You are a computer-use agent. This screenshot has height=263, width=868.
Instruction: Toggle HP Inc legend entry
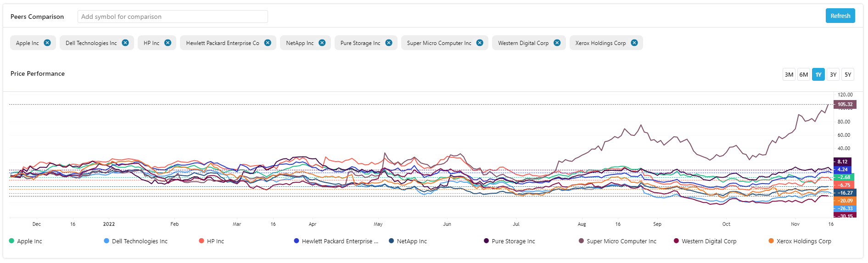pos(212,241)
